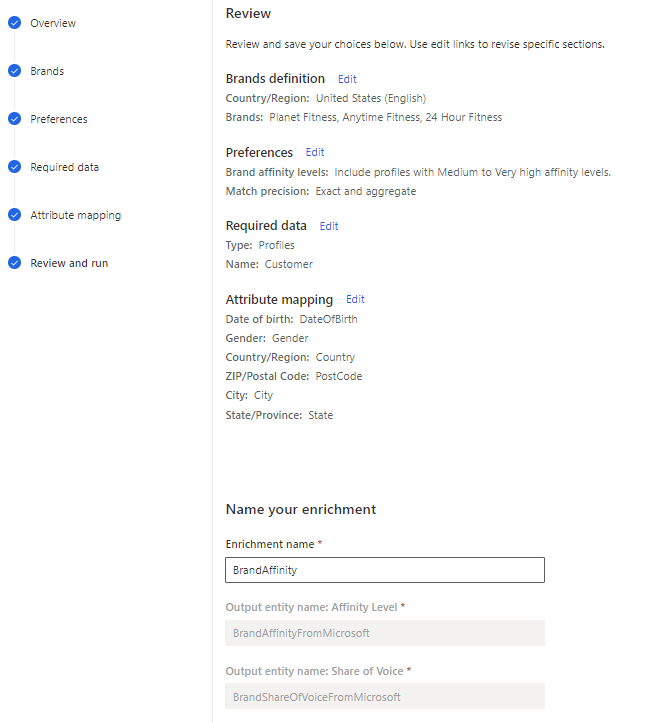Viewport: 655px width, 723px height.
Task: Click Edit next to Preferences heading
Action: click(x=315, y=153)
